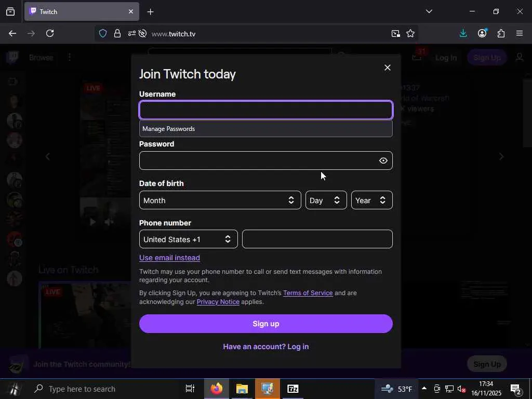Click the site padlock security icon
The image size is (532, 399).
tap(117, 33)
